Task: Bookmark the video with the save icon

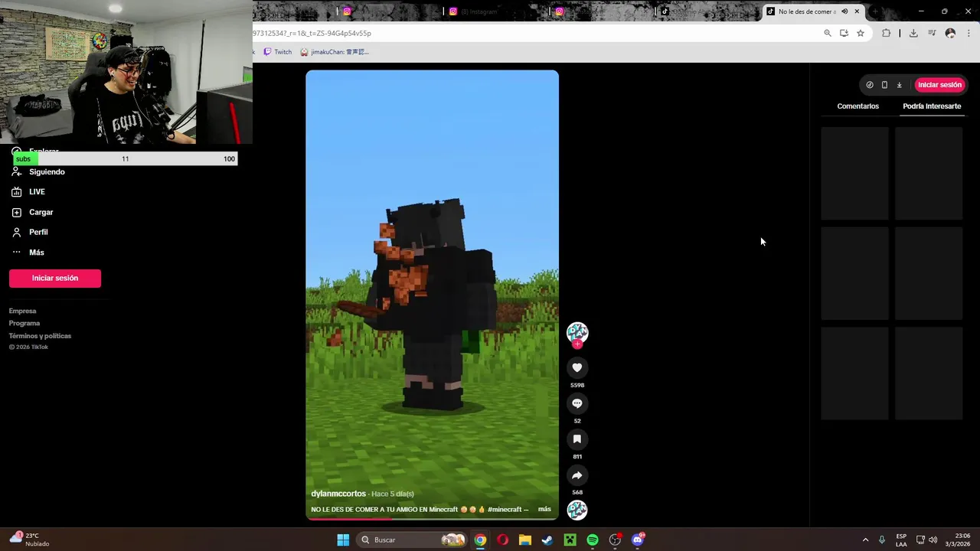Action: click(577, 439)
